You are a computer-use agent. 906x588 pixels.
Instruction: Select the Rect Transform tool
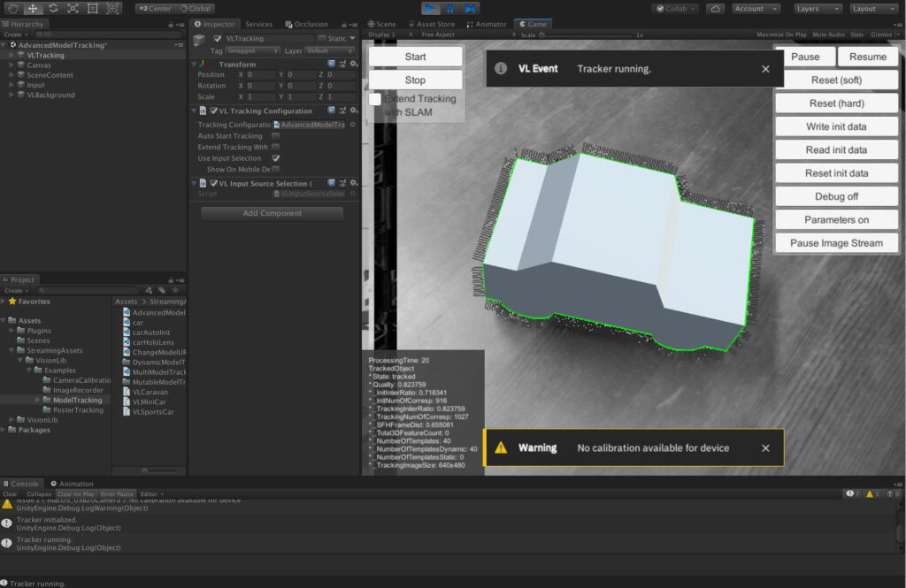(92, 8)
